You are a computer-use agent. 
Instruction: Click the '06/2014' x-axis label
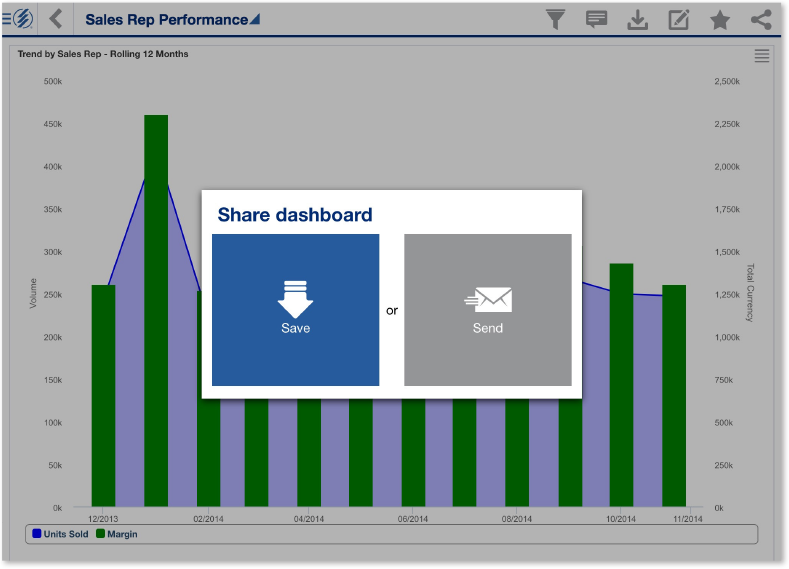pyautogui.click(x=413, y=519)
